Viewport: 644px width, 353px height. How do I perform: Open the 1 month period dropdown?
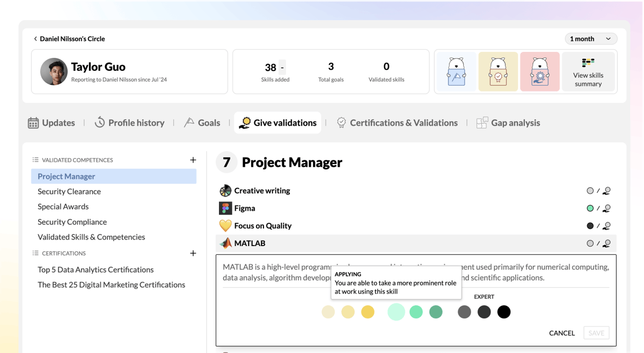pos(590,39)
